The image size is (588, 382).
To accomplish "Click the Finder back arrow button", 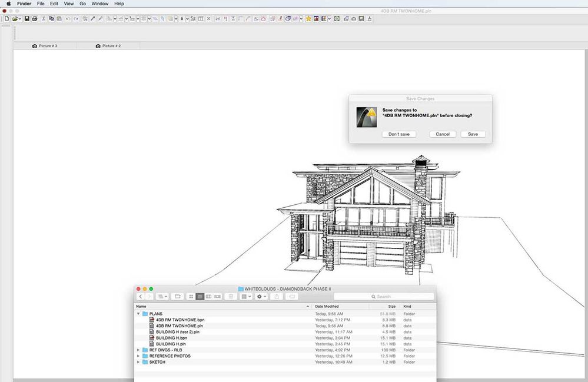I will 141,297.
